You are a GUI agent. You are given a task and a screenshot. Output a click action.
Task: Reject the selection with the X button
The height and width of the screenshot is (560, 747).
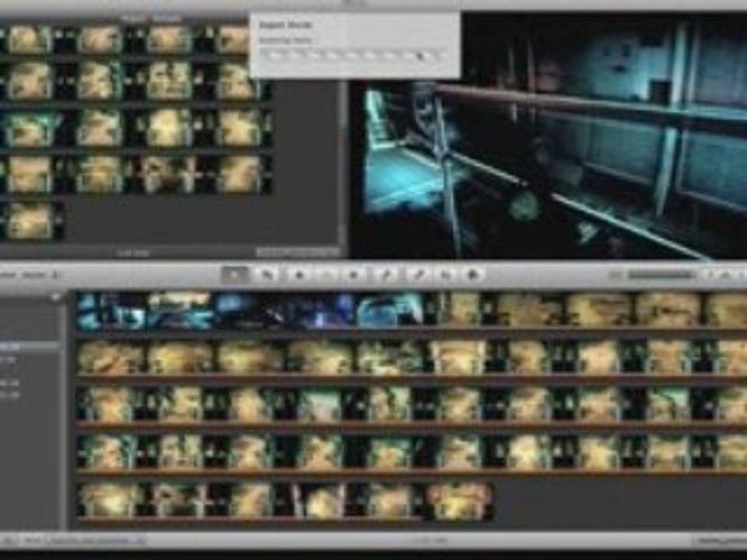point(355,275)
